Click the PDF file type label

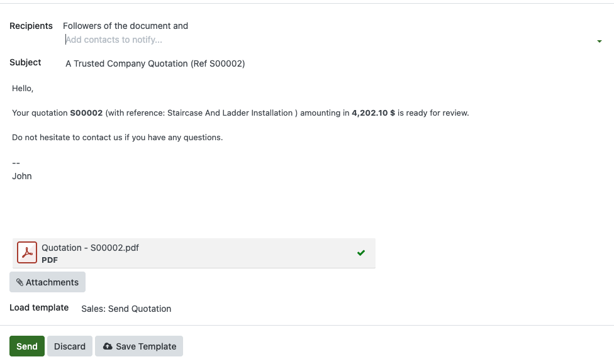tap(50, 260)
